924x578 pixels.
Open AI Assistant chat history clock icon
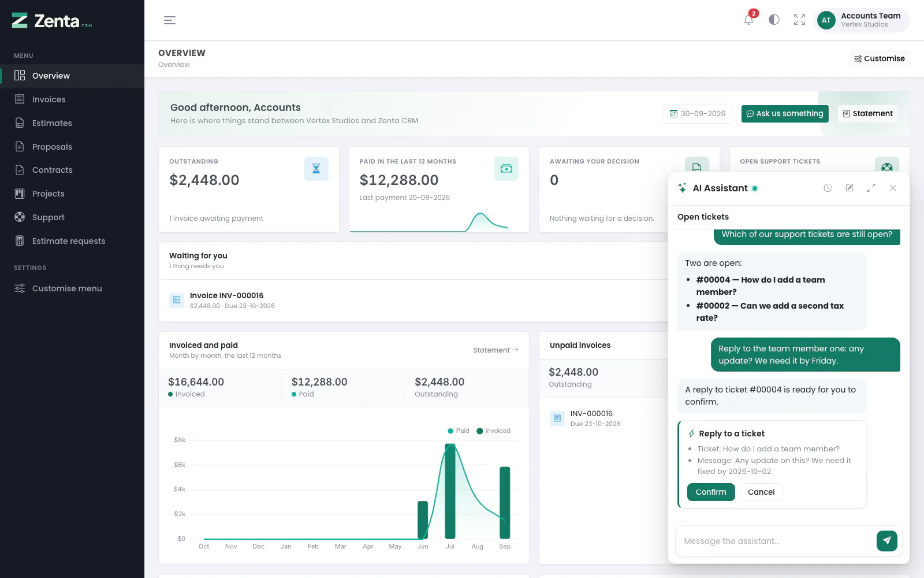[x=828, y=188]
